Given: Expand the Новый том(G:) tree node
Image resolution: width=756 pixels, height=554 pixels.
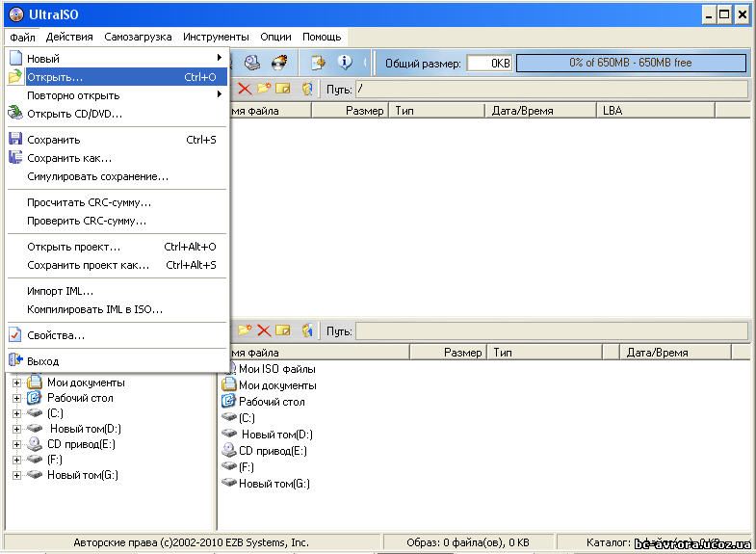Looking at the screenshot, I should pyautogui.click(x=16, y=475).
